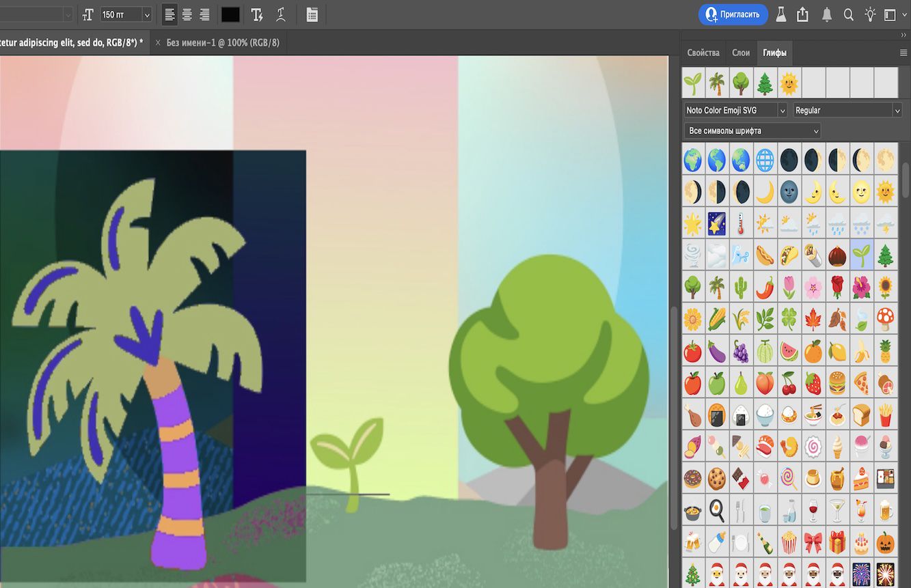Viewport: 911px width, 588px height.
Task: Open the workspace switcher icon
Action: 890,14
